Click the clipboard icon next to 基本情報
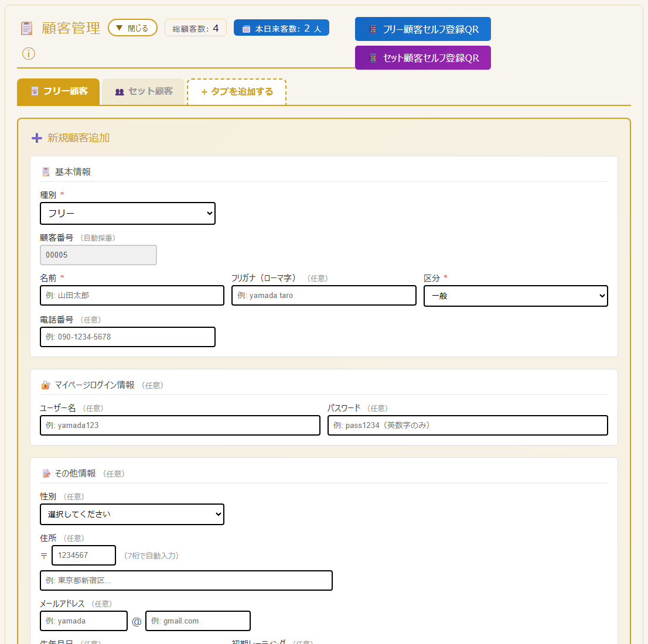Image resolution: width=648 pixels, height=644 pixels. [x=46, y=172]
